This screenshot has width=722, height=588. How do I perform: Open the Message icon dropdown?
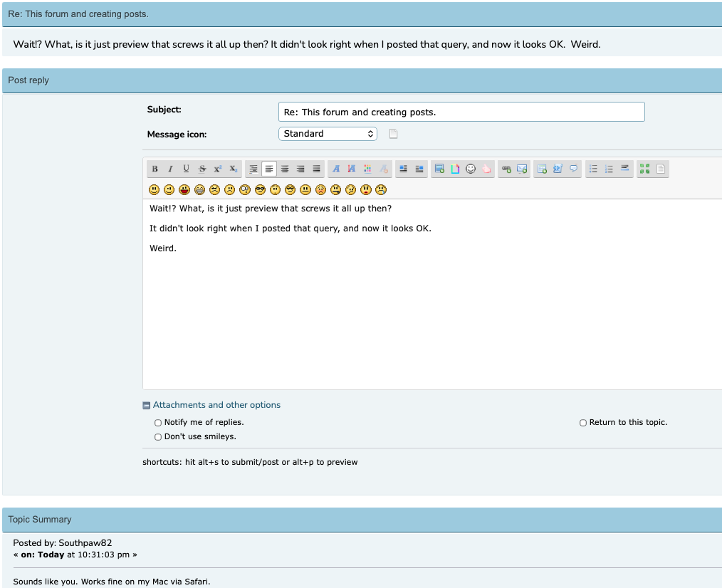tap(328, 134)
